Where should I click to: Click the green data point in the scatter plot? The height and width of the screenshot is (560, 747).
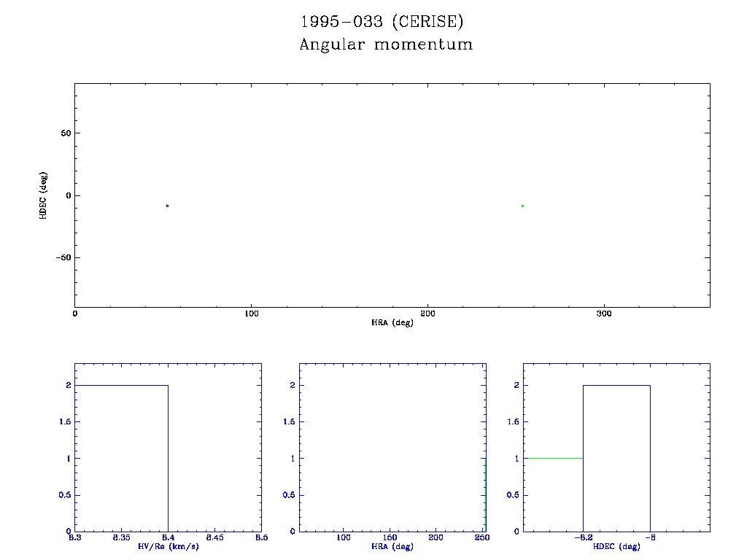click(x=522, y=206)
